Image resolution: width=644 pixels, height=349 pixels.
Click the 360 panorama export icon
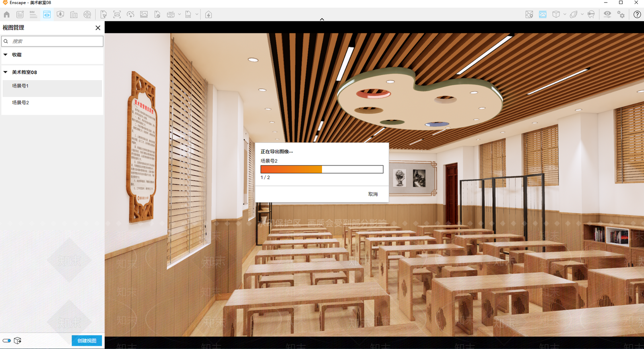[171, 14]
